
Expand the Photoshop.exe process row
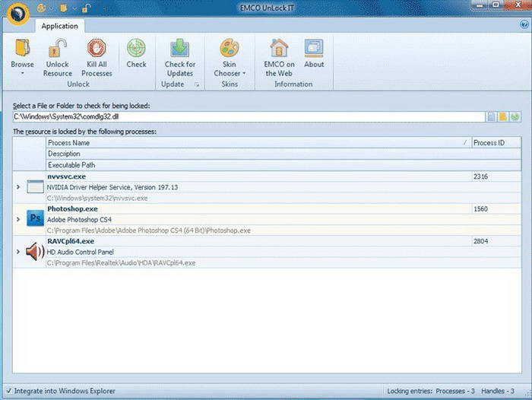[18, 219]
